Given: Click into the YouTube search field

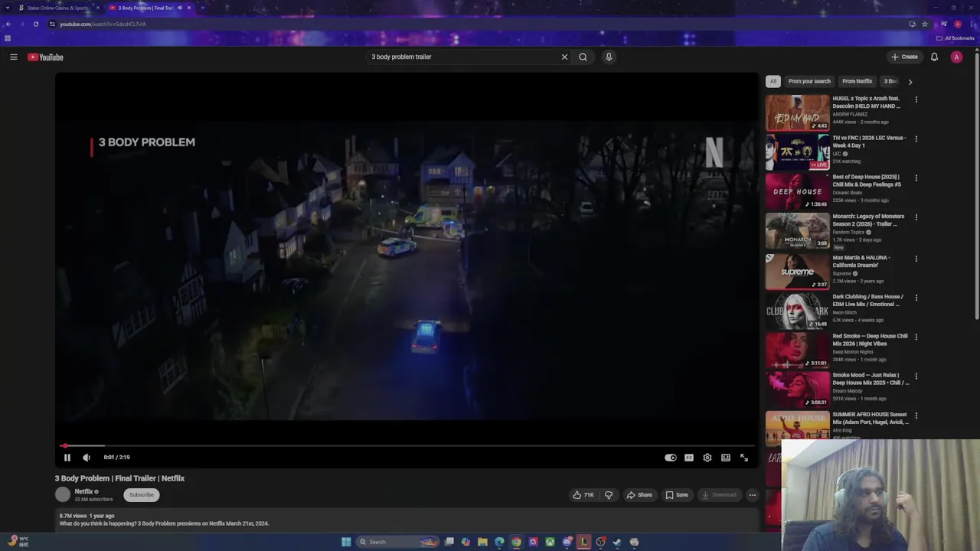Looking at the screenshot, I should tap(462, 57).
